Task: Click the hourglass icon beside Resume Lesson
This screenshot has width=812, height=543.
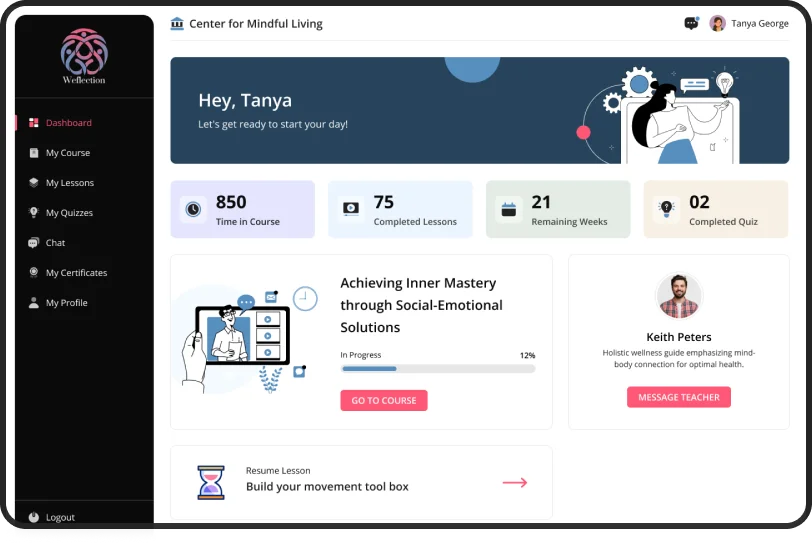Action: click(210, 482)
